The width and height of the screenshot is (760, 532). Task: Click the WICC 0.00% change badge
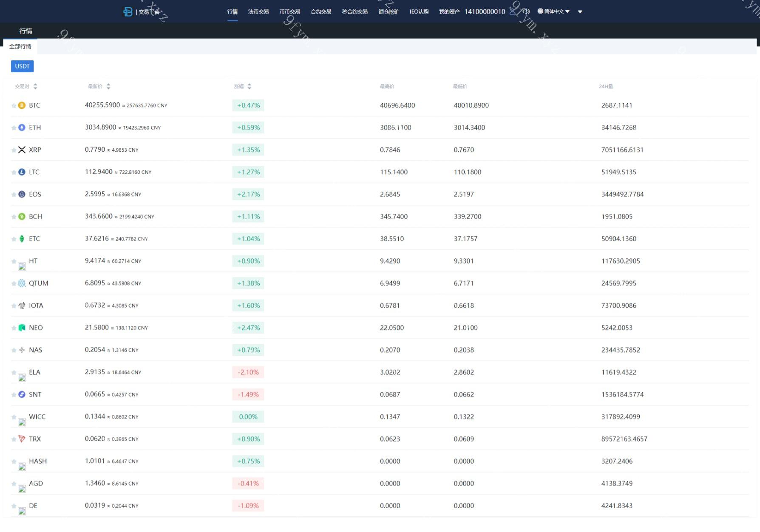tap(248, 417)
